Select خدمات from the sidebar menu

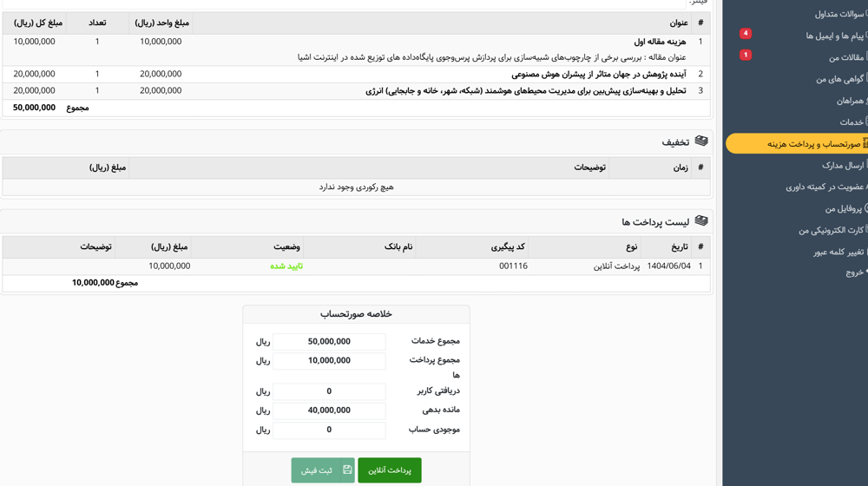point(851,122)
